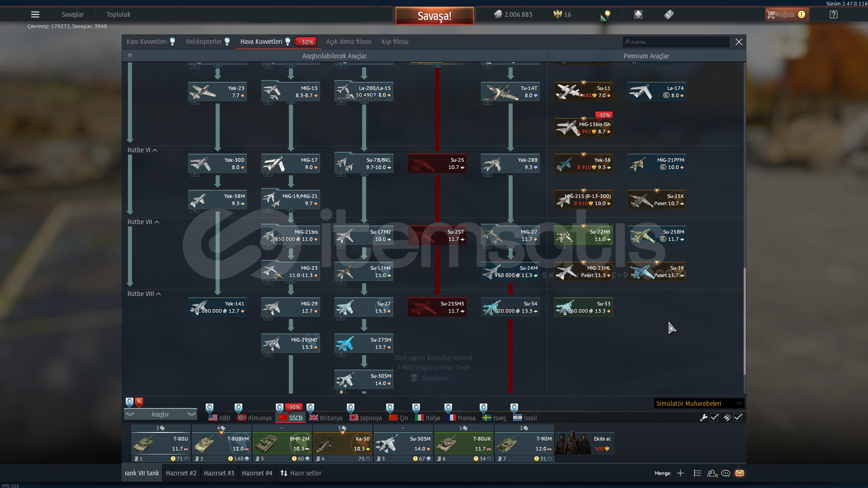Select the Su-27SM aircraft
Screen dimensions: 868x488
point(364,343)
